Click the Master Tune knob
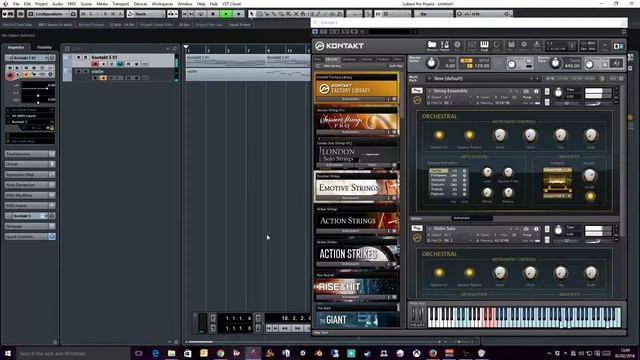 pos(555,63)
